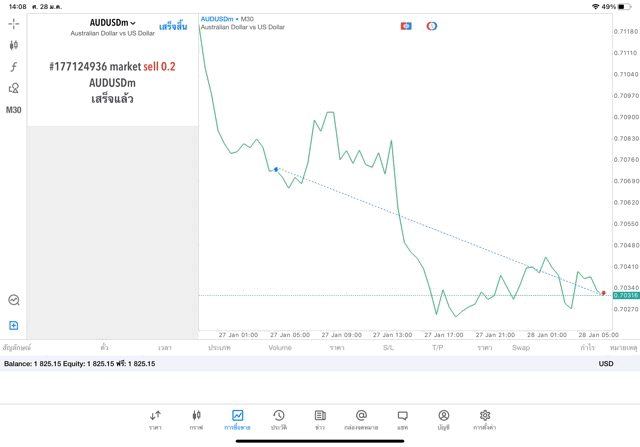The height and width of the screenshot is (447, 640).
Task: Open the chart type candlestick icon
Action: click(14, 45)
